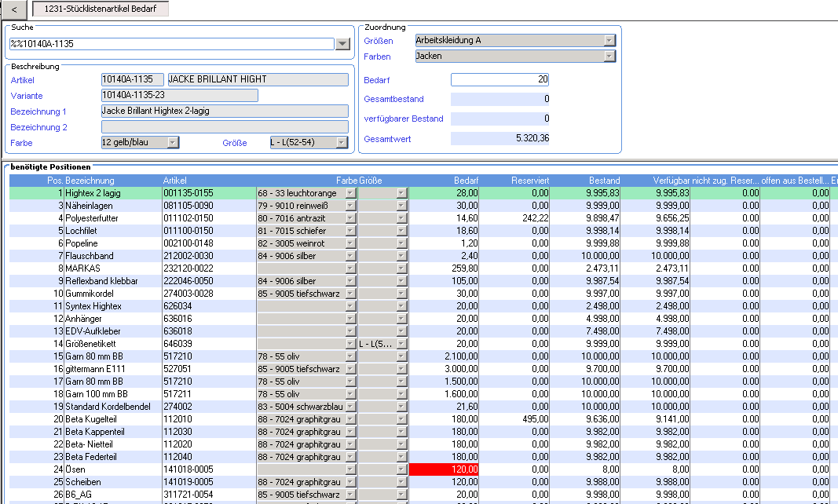
Task: Click article number 141018-0005
Action: (x=188, y=469)
